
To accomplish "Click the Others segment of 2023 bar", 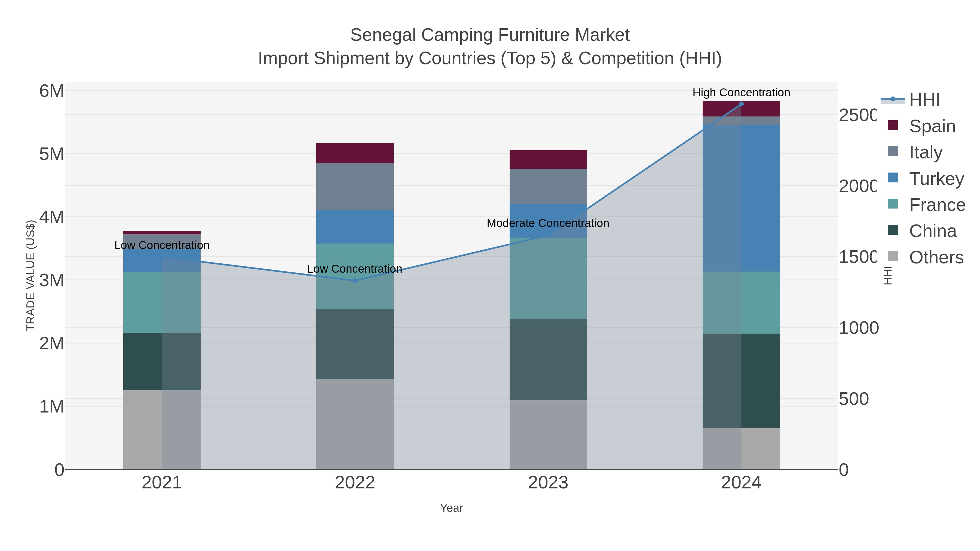I will 548,435.
